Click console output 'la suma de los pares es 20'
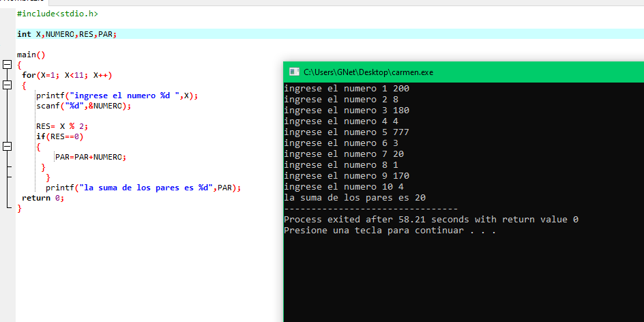Image resolution: width=644 pixels, height=322 pixels. pos(355,198)
